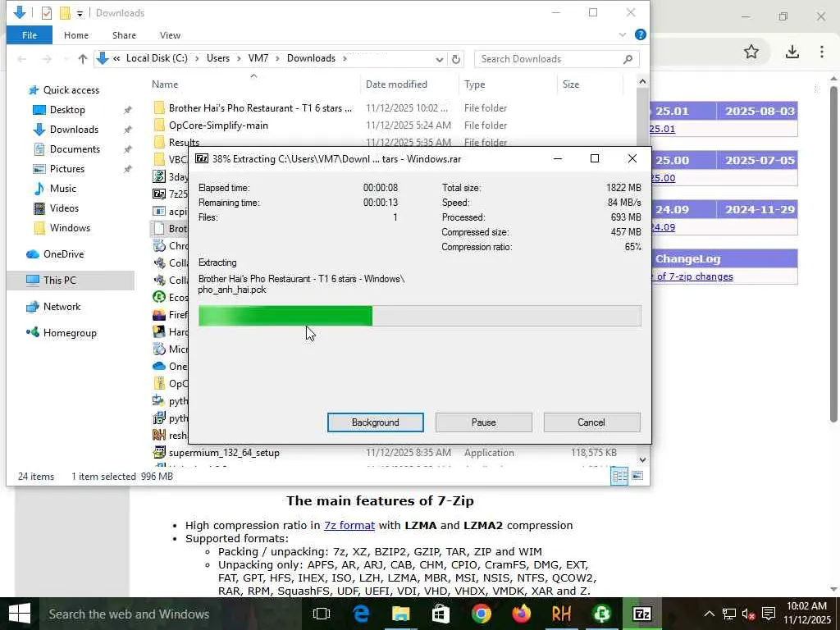Screen dimensions: 840x630
Task: Click the new folder icon in title bar
Action: (x=65, y=13)
